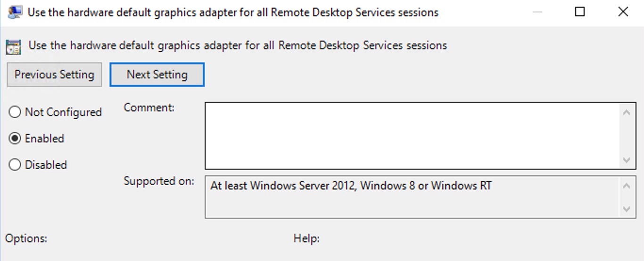The width and height of the screenshot is (644, 261).
Task: Close the policy setting dialog
Action: click(x=623, y=12)
